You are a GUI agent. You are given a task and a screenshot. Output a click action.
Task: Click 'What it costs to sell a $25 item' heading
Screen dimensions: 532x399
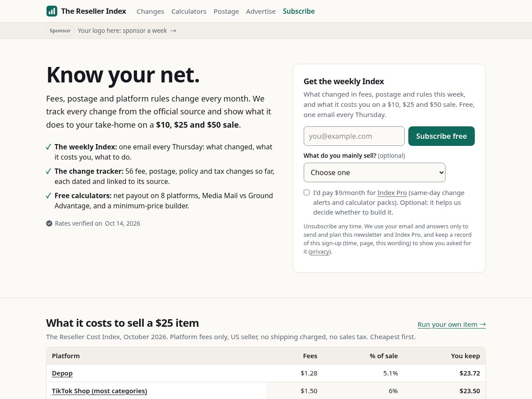122,323
